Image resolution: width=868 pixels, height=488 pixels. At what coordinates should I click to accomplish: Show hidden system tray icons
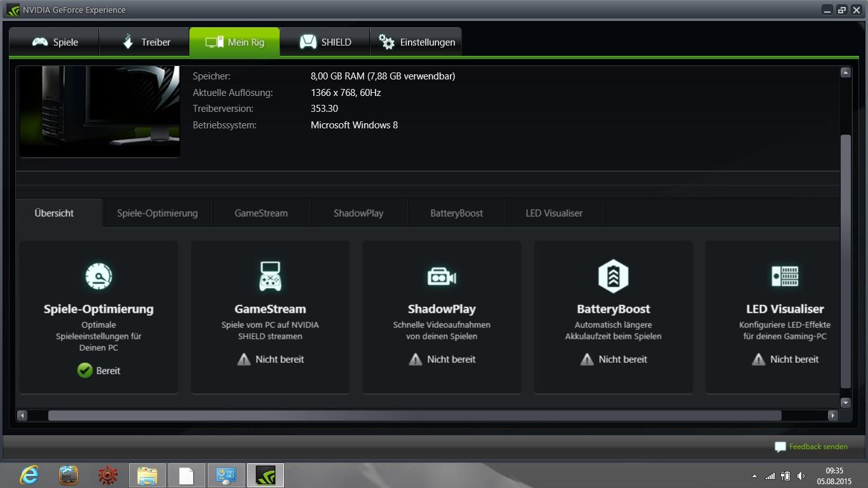coord(754,476)
